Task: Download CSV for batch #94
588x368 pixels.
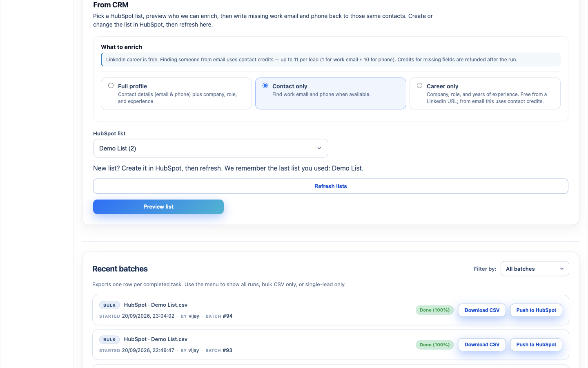Action: (482, 310)
